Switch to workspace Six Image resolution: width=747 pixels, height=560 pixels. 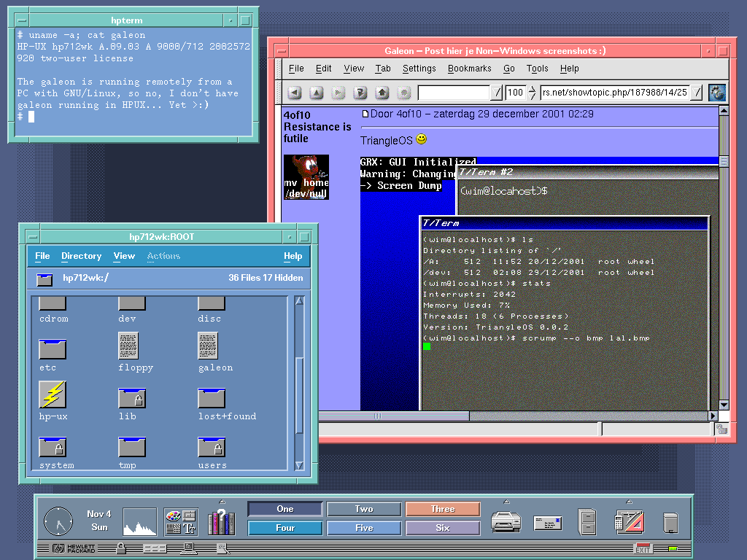click(x=443, y=528)
